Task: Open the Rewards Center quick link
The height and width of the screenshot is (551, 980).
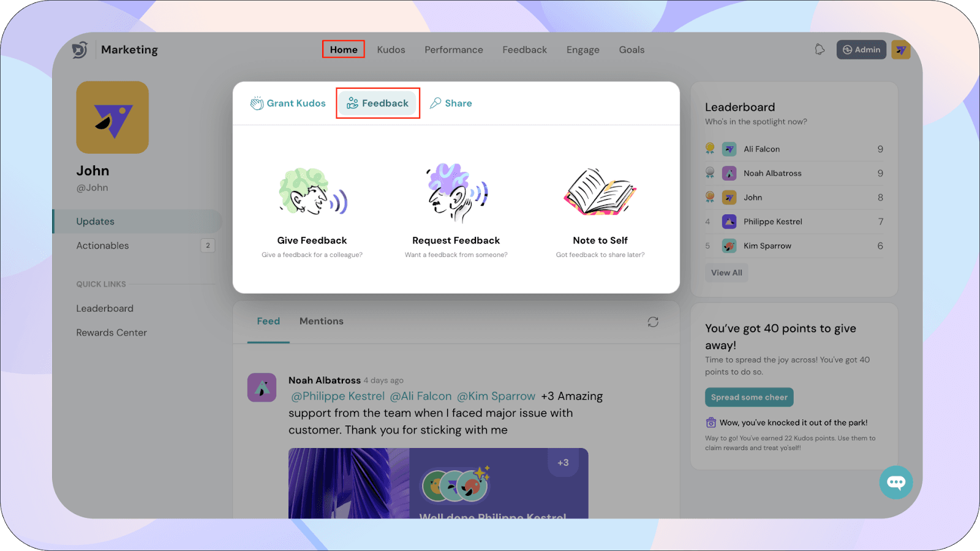Action: click(111, 333)
